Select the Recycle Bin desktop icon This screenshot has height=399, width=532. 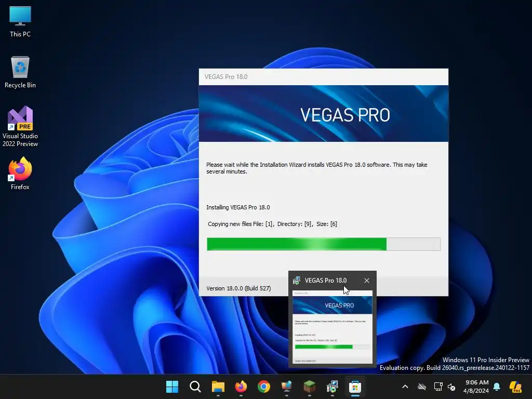pyautogui.click(x=20, y=72)
